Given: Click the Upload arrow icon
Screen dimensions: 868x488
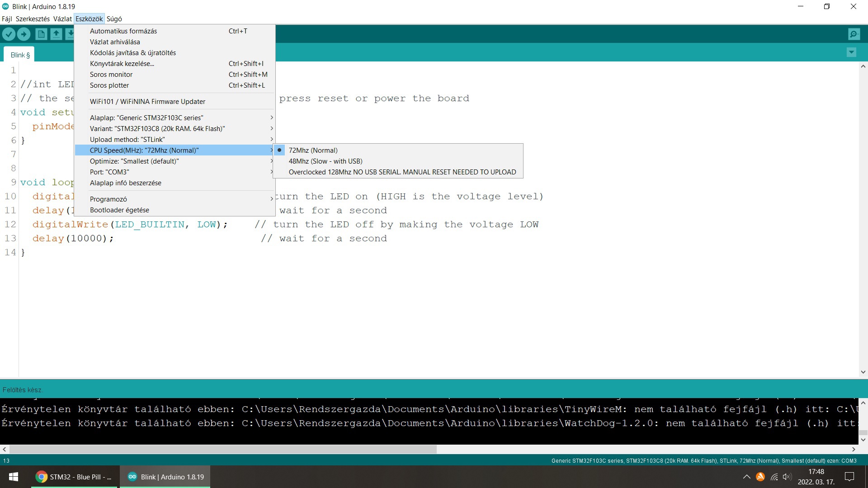Looking at the screenshot, I should [24, 34].
